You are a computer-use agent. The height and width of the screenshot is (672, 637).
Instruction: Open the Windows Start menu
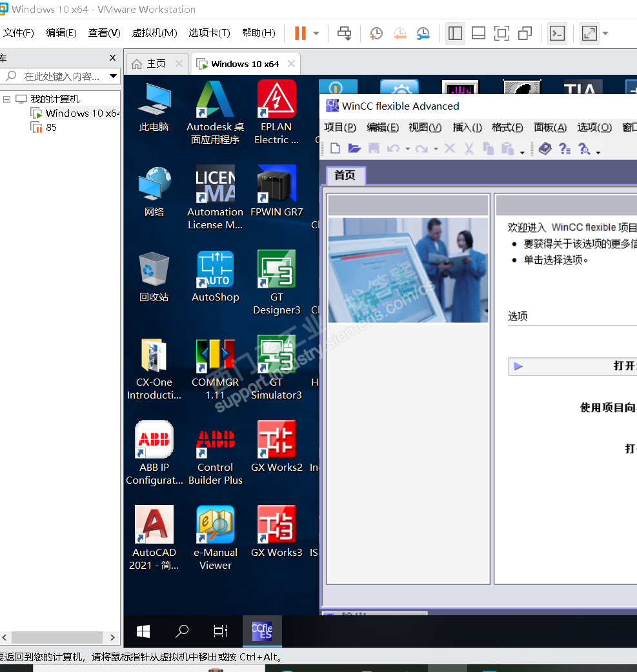tap(143, 631)
